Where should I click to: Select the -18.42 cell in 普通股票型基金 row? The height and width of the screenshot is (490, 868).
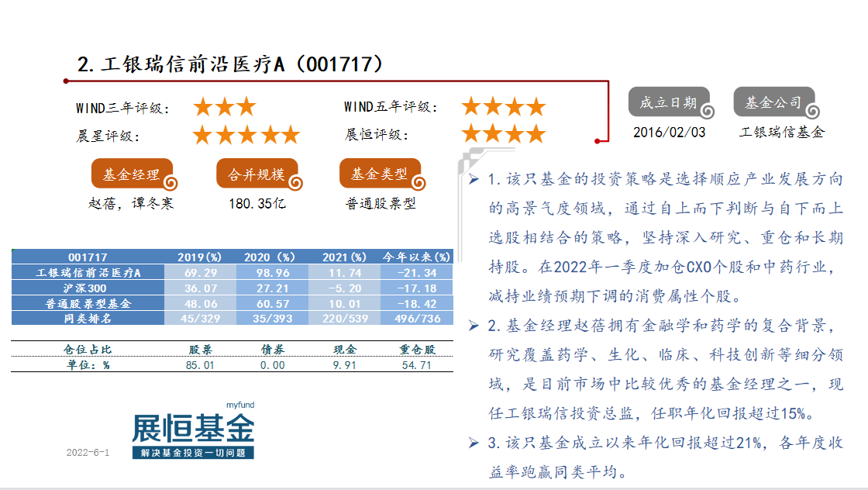[x=417, y=303]
